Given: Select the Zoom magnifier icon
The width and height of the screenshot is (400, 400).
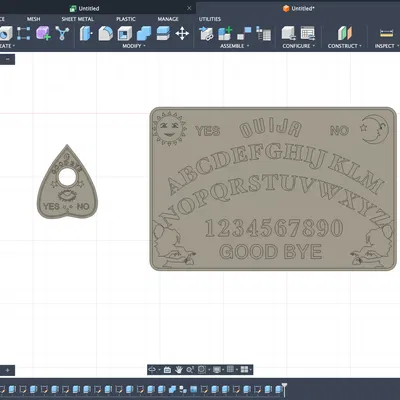Looking at the screenshot, I should 190,369.
